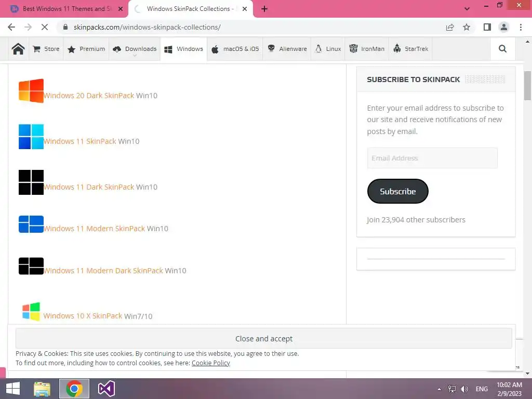Open a new browser tab

tap(264, 9)
